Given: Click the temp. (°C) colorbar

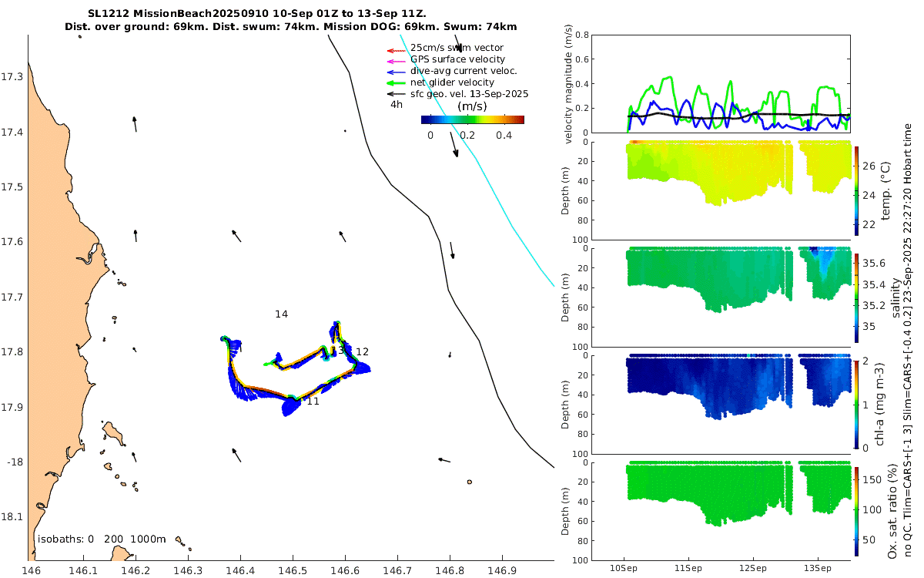Looking at the screenshot, I should (857, 190).
